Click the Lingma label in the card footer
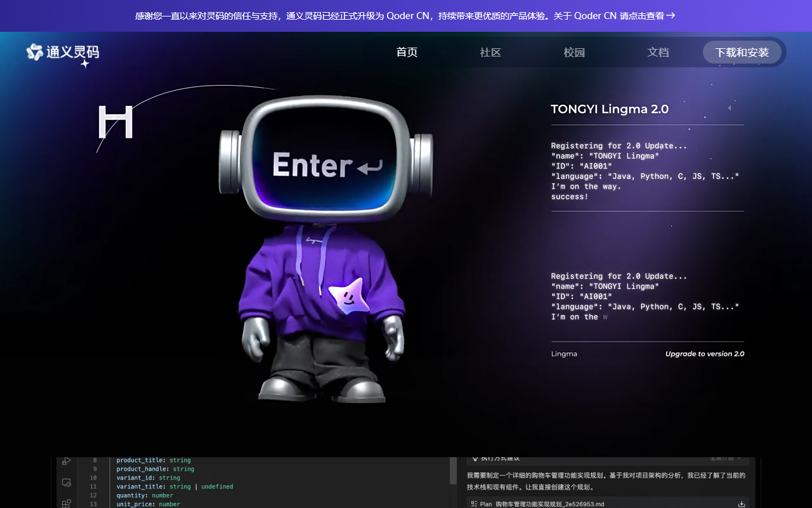812x508 pixels. point(564,354)
